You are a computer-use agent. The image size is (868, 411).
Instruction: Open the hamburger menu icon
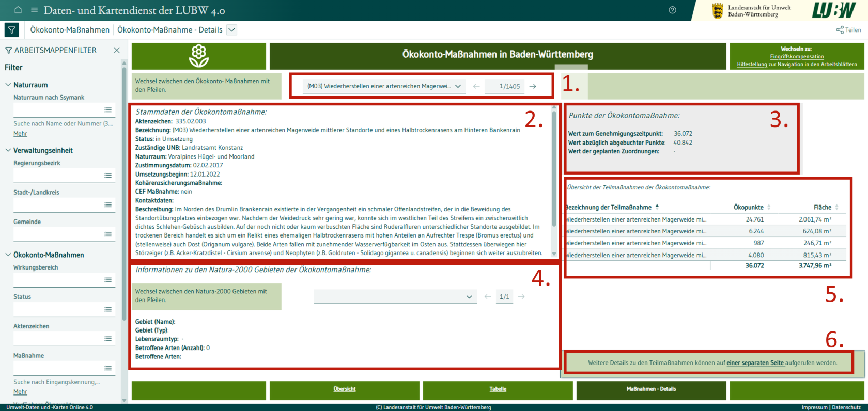(34, 10)
